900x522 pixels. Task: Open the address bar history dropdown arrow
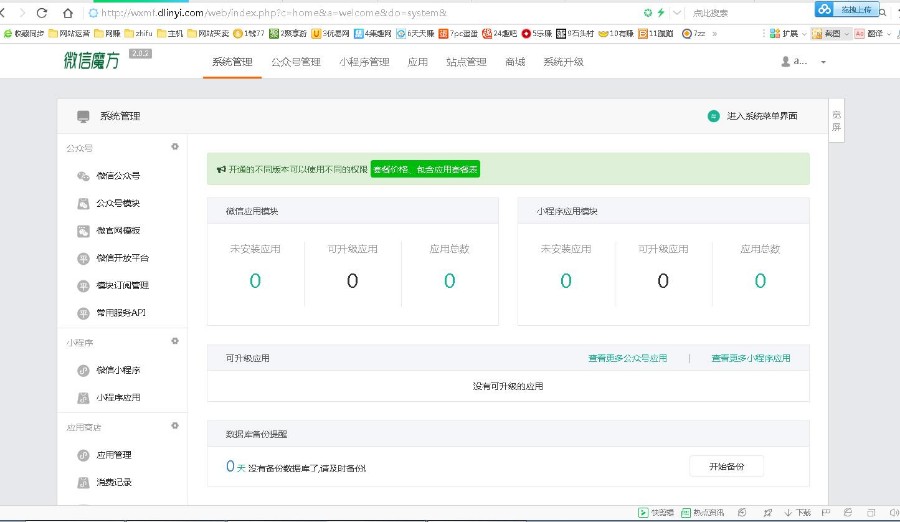point(677,12)
